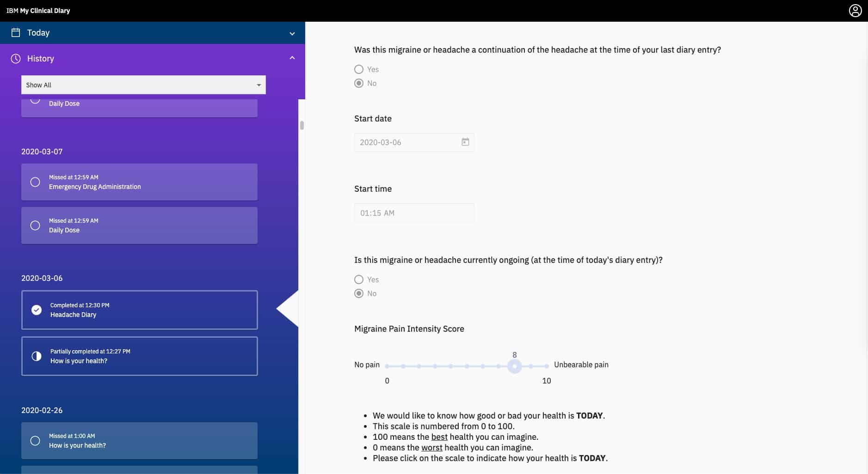
Task: Open the 2020-03-07 Daily Dose missed entry
Action: pyautogui.click(x=139, y=225)
